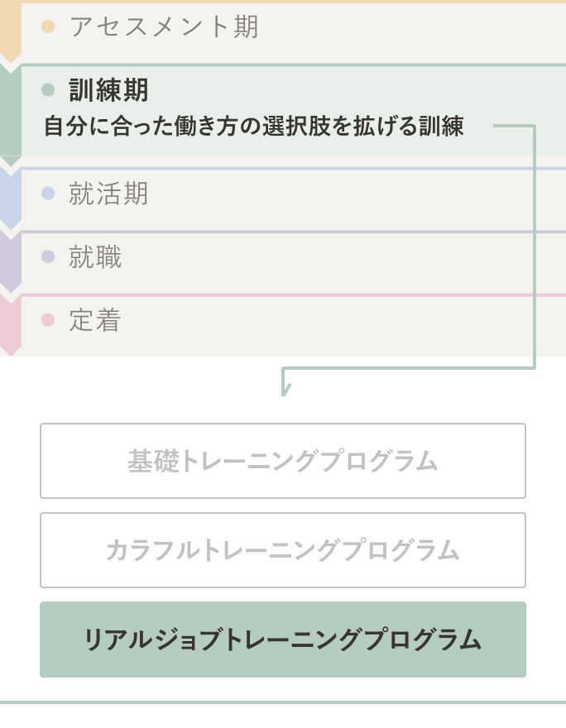566x728 pixels.
Task: Click the purple dot beside 就職
Action: tap(48, 256)
